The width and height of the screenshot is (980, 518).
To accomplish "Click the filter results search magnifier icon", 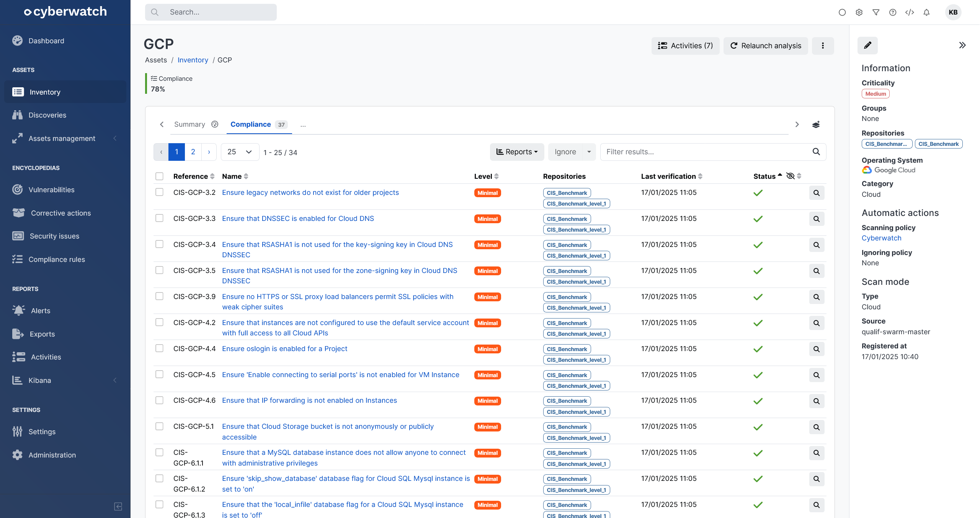I will [x=816, y=152].
